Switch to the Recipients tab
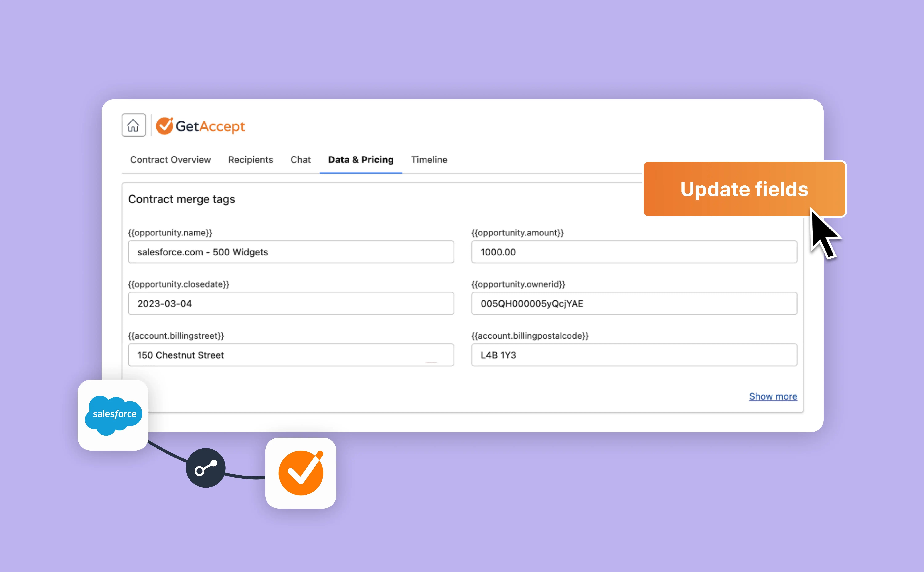 (x=251, y=160)
